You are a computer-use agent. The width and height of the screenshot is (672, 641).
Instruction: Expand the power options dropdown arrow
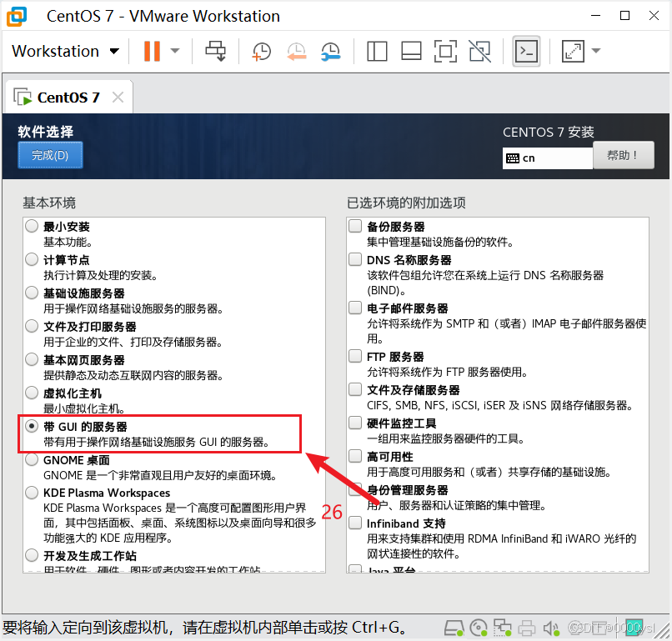pyautogui.click(x=175, y=51)
